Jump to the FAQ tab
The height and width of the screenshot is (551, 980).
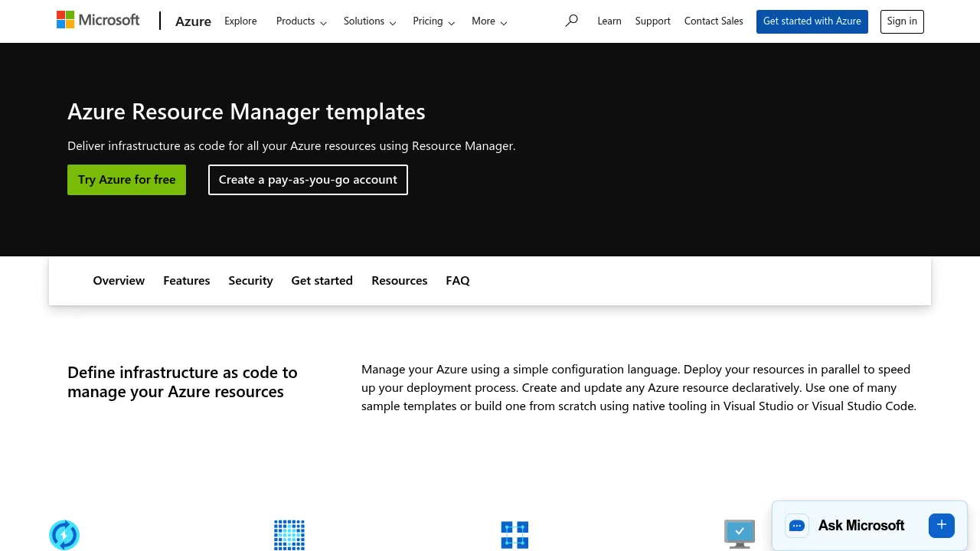pyautogui.click(x=458, y=280)
